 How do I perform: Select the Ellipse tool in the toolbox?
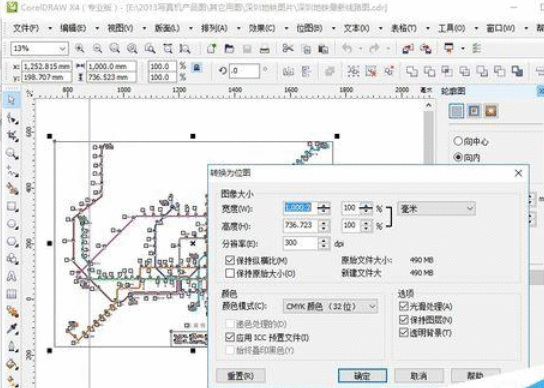coord(12,224)
